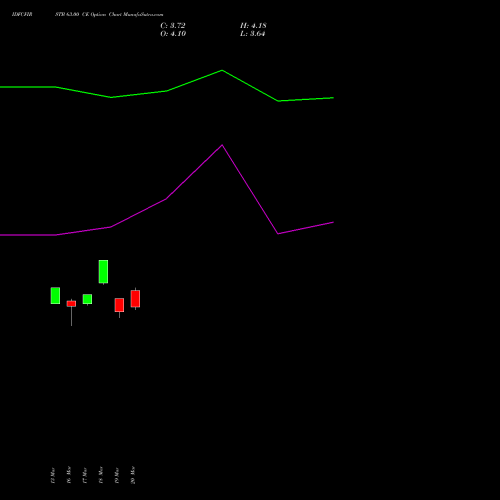The width and height of the screenshot is (500, 500).
Task: Click the 17 Mar date label
Action: point(85,475)
